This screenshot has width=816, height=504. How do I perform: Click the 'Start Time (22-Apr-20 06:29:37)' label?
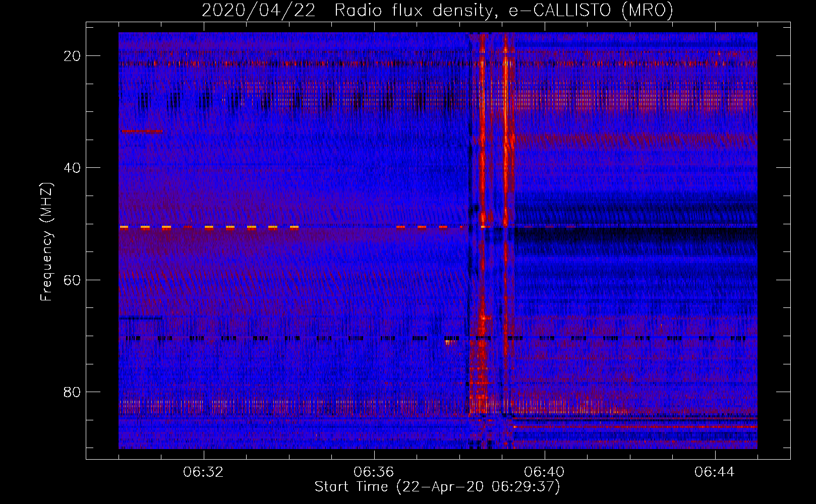[437, 487]
